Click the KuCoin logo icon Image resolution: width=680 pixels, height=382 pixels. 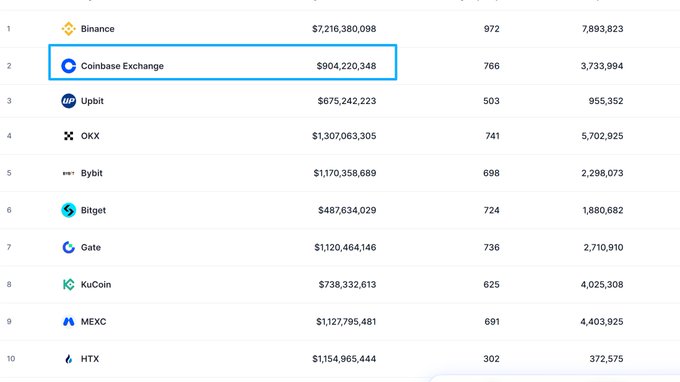pyautogui.click(x=69, y=284)
